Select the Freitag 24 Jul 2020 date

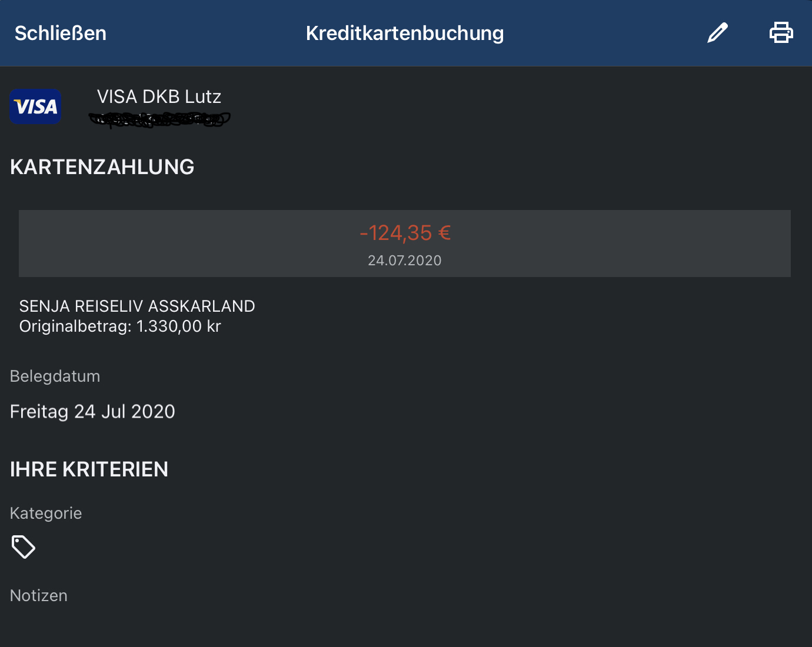(92, 412)
